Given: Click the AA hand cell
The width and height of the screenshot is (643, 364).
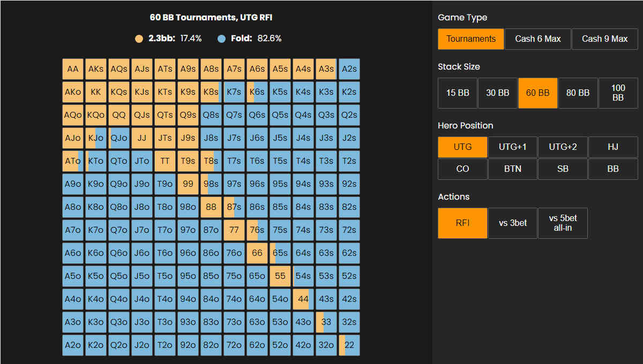Looking at the screenshot, I should [x=73, y=69].
